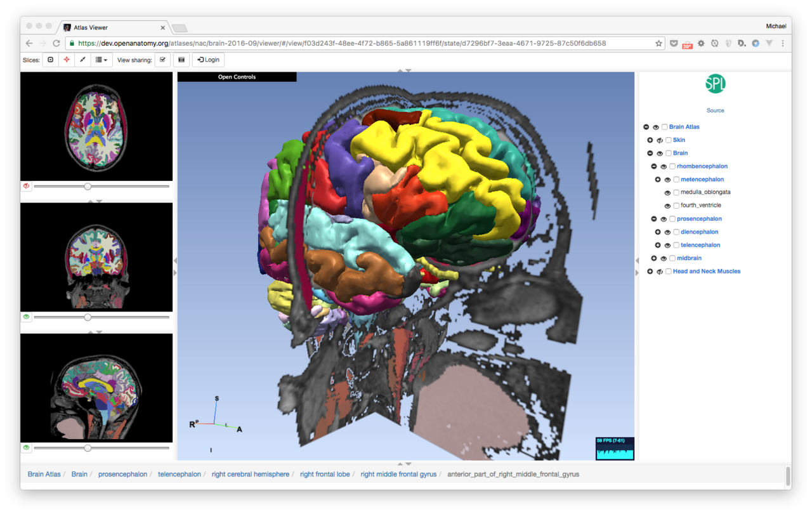The height and width of the screenshot is (514, 812).
Task: Click the diagonal arrows slices icon
Action: [82, 60]
